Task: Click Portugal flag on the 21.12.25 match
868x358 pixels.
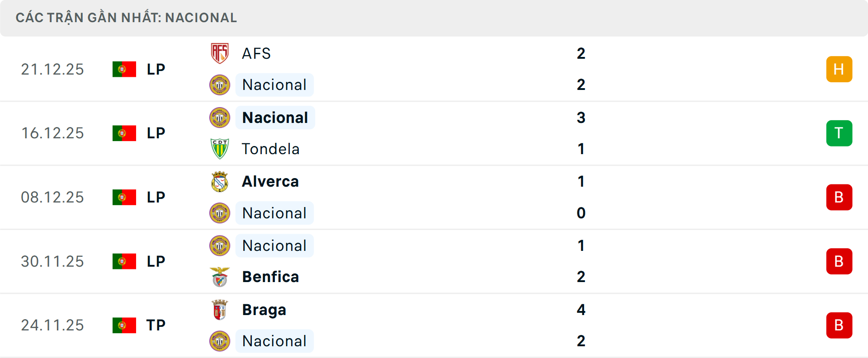Action: [x=124, y=69]
